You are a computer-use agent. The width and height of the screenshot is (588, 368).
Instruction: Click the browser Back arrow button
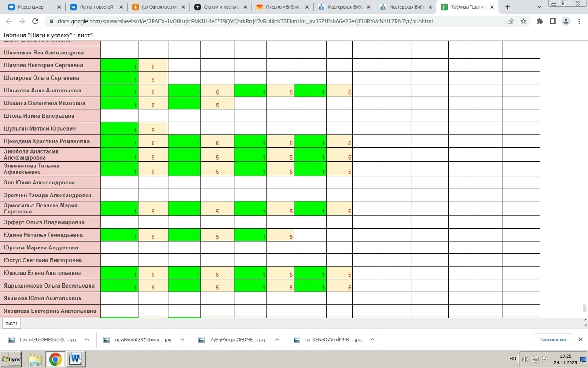coord(9,21)
